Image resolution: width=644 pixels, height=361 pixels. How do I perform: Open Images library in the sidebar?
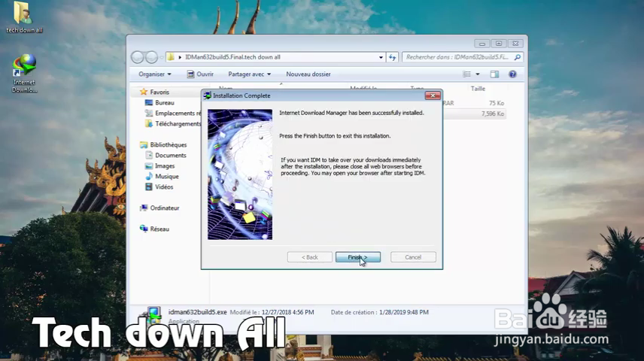(159, 166)
